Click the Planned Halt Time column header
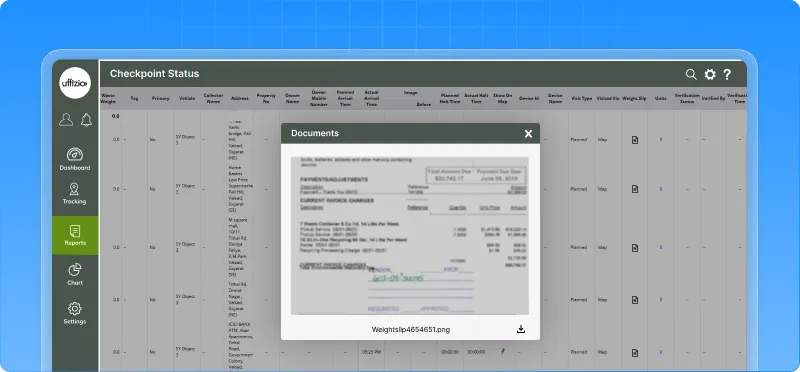The image size is (800, 372). pos(450,98)
